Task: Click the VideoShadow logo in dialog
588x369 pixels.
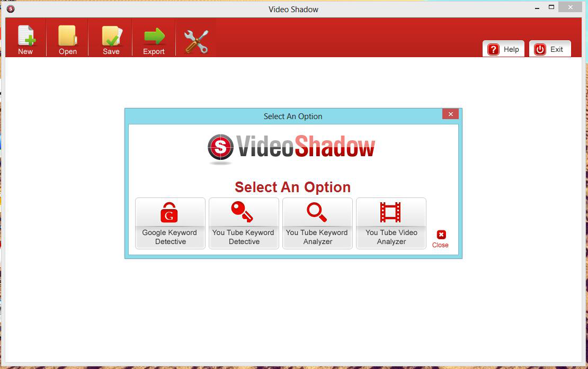Action: tap(291, 148)
